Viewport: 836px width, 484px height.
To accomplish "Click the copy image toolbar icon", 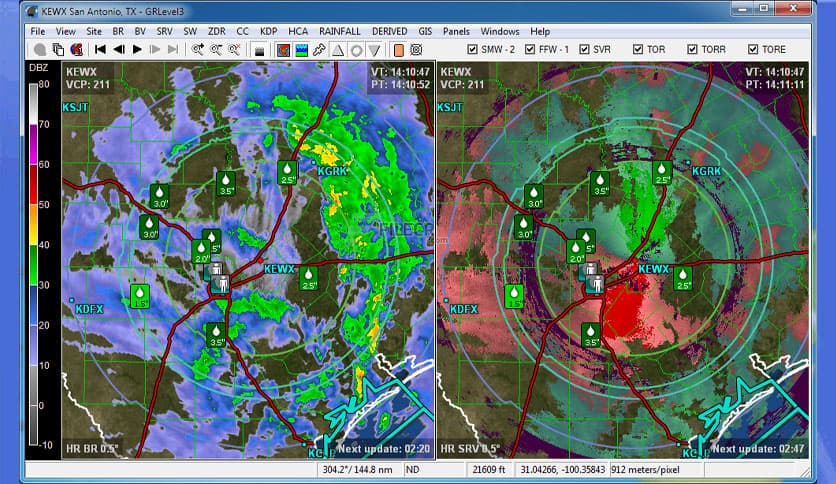I will coord(58,49).
